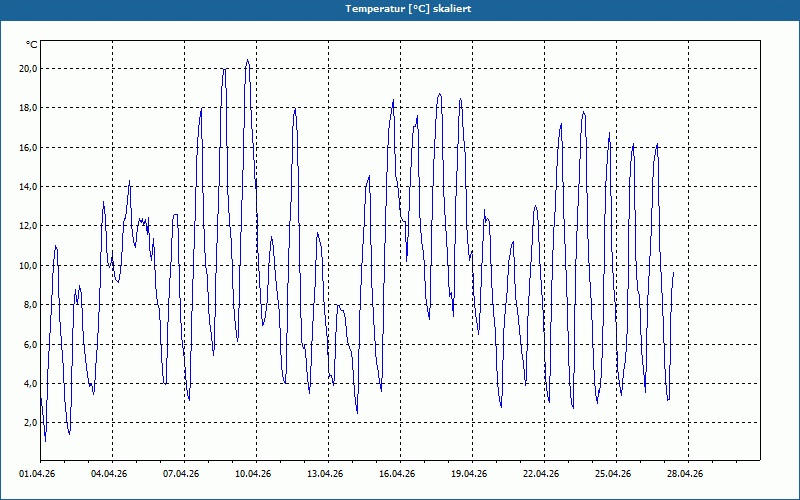Select the 2.0 y-axis value
This screenshot has height=500, width=800.
(30, 423)
